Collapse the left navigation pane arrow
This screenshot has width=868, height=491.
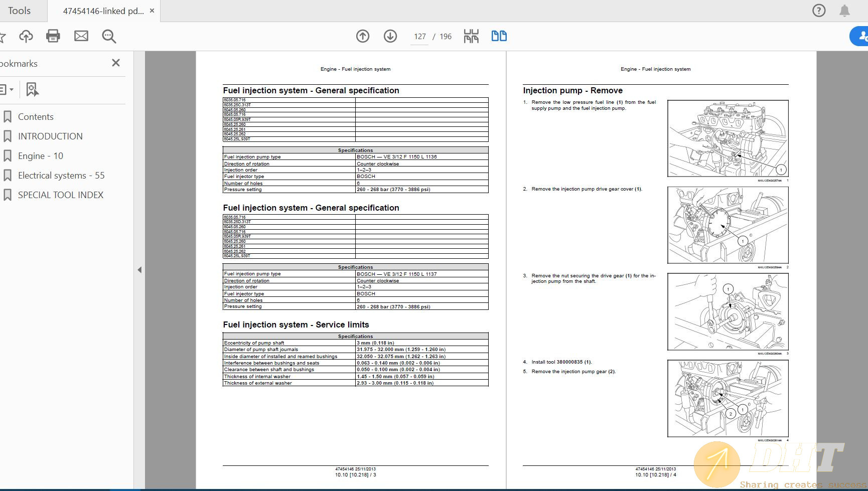pyautogui.click(x=139, y=270)
